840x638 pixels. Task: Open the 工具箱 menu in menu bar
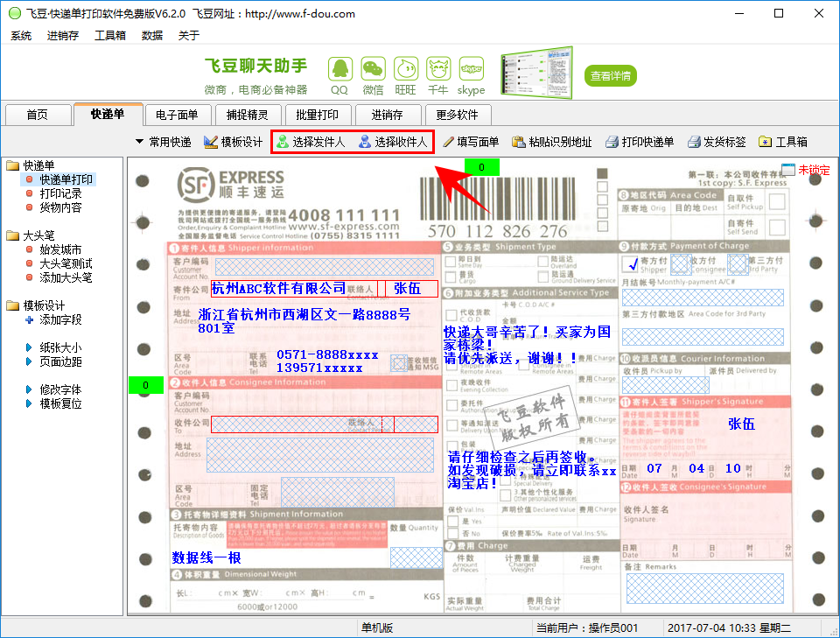pyautogui.click(x=110, y=35)
